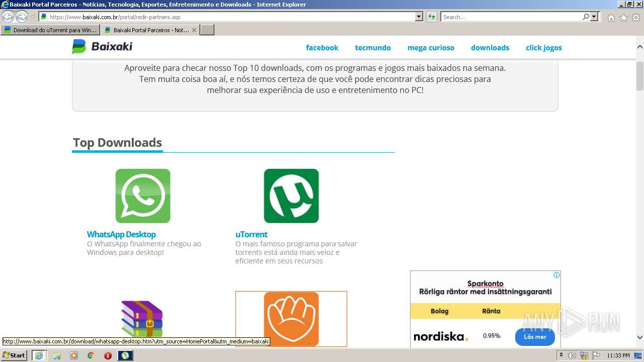Click the Läs mer ad button
Viewport: 644px width, 362px height.
click(535, 337)
